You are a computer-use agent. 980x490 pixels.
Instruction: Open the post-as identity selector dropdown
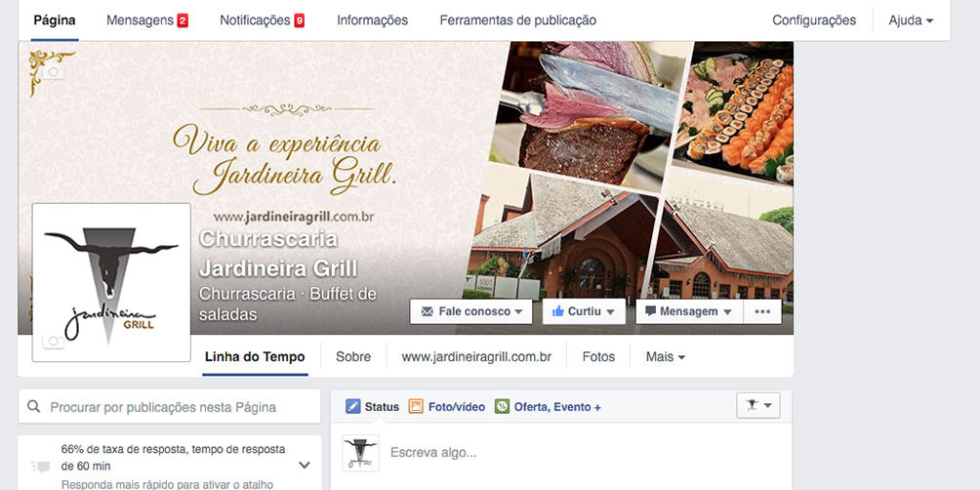tap(758, 406)
